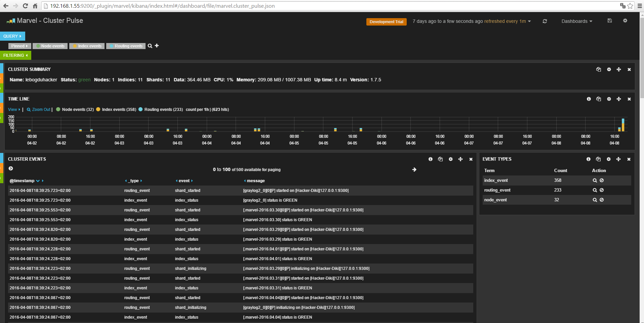Click the Marvel - Cluster Pulse title
The image size is (644, 323).
pos(50,21)
